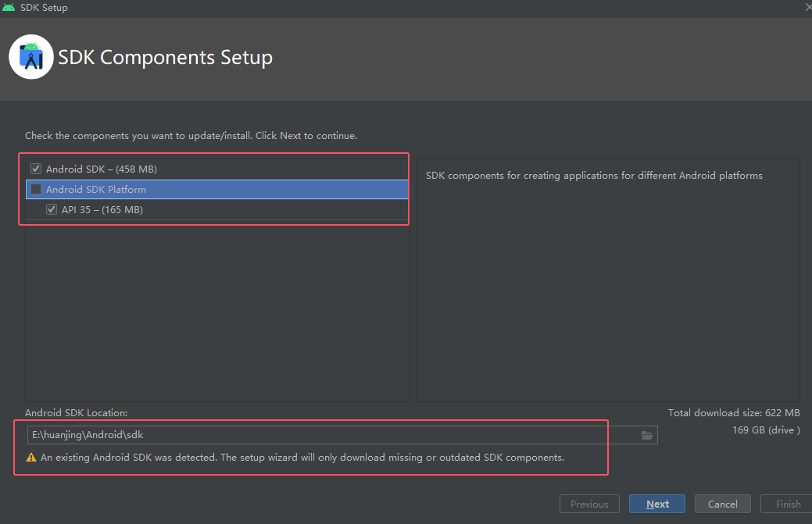This screenshot has width=812, height=524.
Task: Check the Android SDK Platform checkbox
Action: pos(36,189)
